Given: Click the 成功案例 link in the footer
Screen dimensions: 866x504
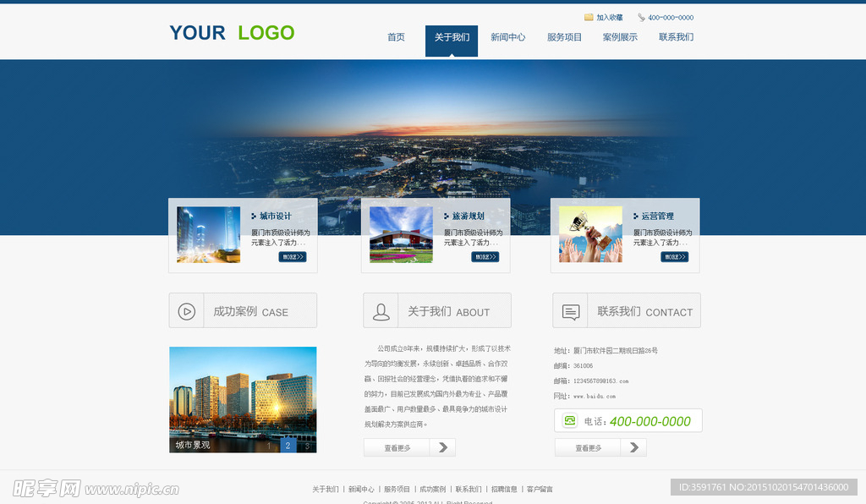Looking at the screenshot, I should (x=432, y=489).
